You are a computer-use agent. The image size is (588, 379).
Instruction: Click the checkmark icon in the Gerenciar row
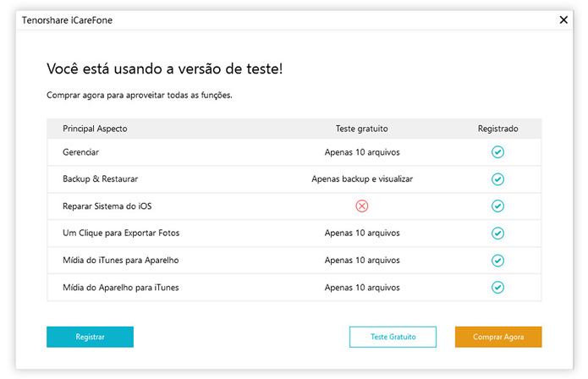[497, 152]
